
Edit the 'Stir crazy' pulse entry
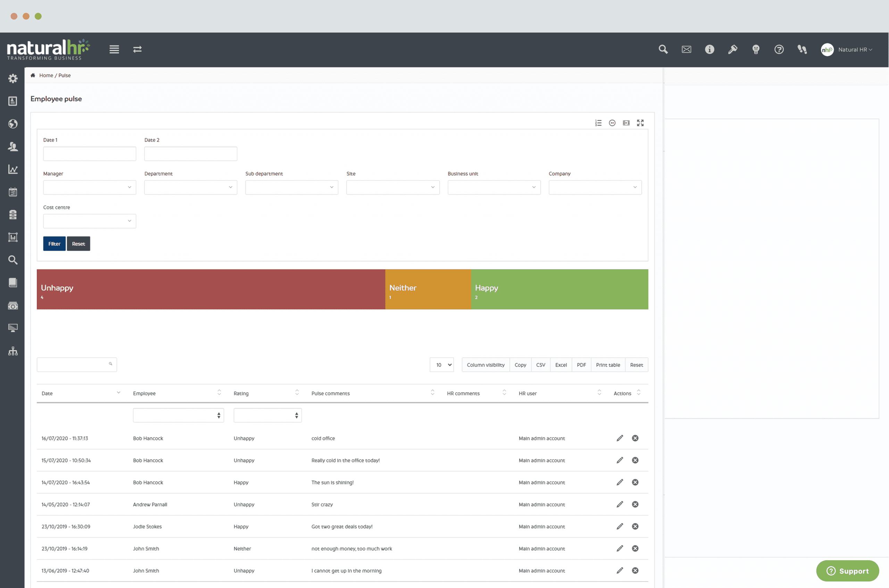click(x=620, y=504)
